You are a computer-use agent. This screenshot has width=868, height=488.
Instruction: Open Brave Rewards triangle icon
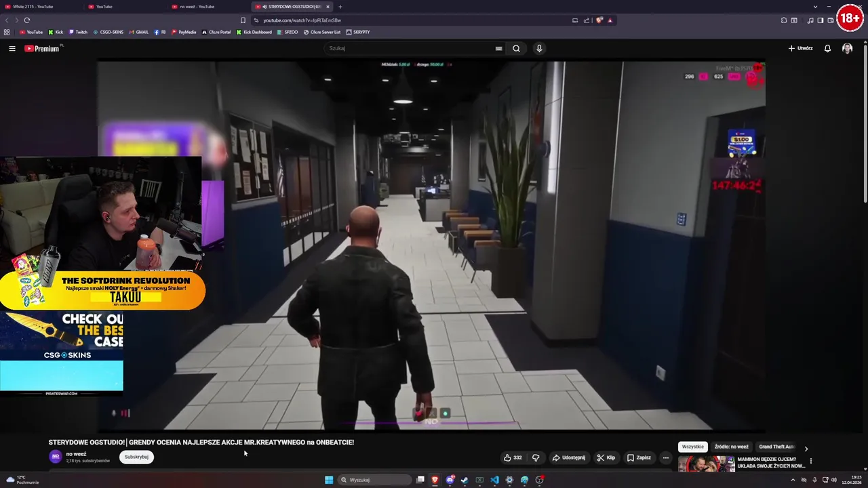(x=610, y=20)
